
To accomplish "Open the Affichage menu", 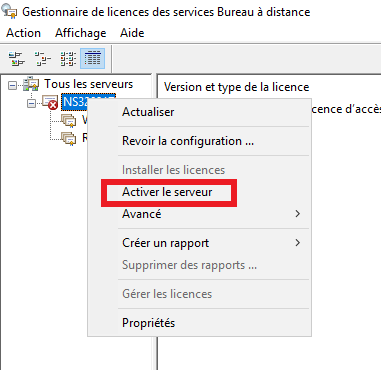I will [x=81, y=33].
